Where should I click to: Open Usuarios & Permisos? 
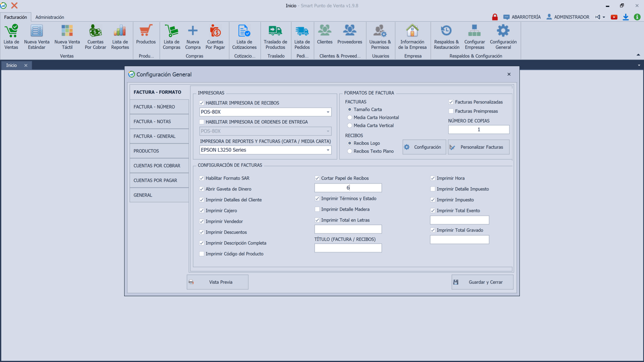pyautogui.click(x=380, y=37)
